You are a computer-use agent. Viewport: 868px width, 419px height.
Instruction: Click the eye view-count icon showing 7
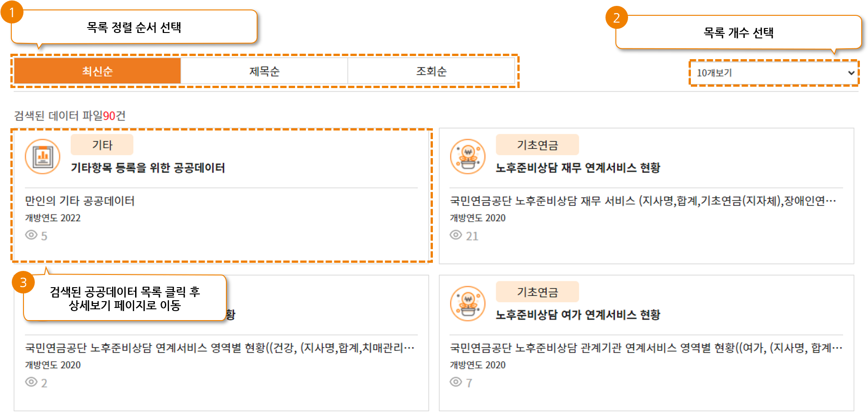point(456,382)
